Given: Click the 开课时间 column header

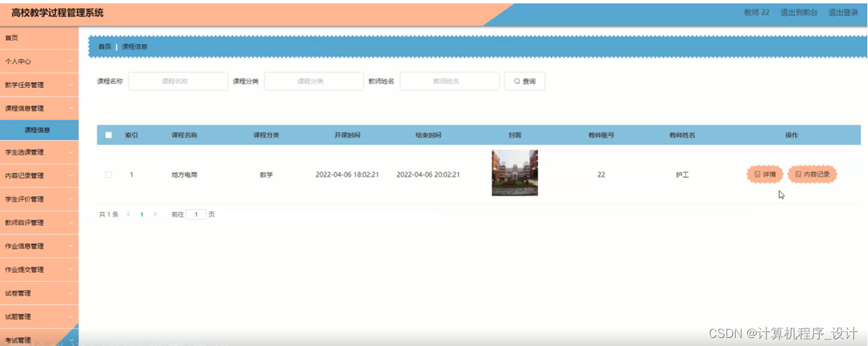Looking at the screenshot, I should 347,135.
